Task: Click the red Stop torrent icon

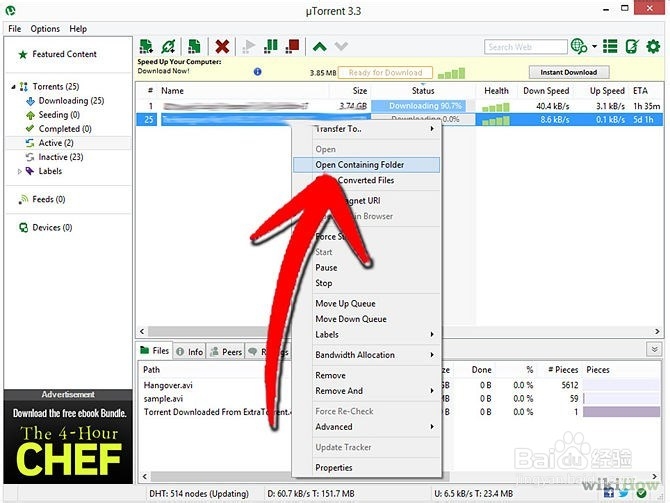Action: coord(293,46)
